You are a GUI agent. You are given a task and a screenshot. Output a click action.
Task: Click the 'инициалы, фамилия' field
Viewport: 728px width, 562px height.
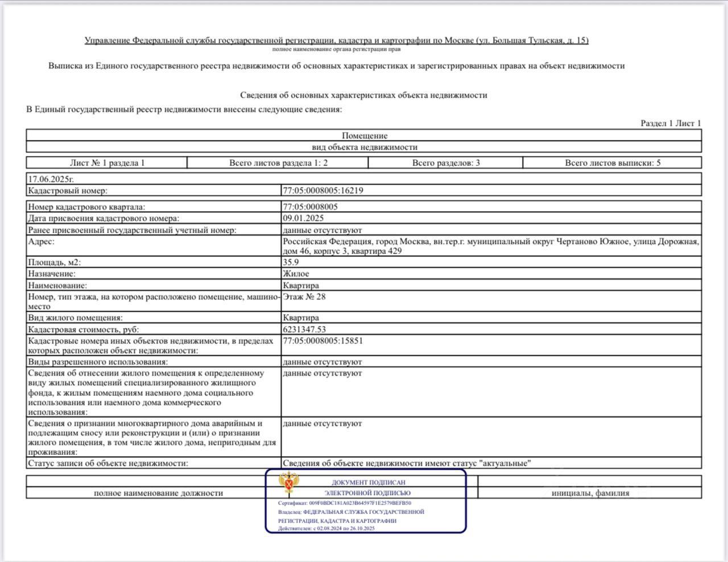coord(590,493)
